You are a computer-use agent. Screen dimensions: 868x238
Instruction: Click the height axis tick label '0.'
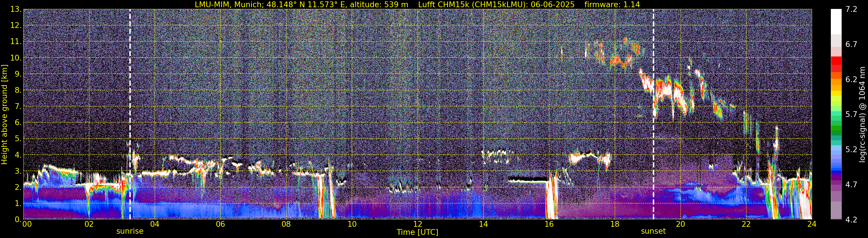click(x=18, y=219)
